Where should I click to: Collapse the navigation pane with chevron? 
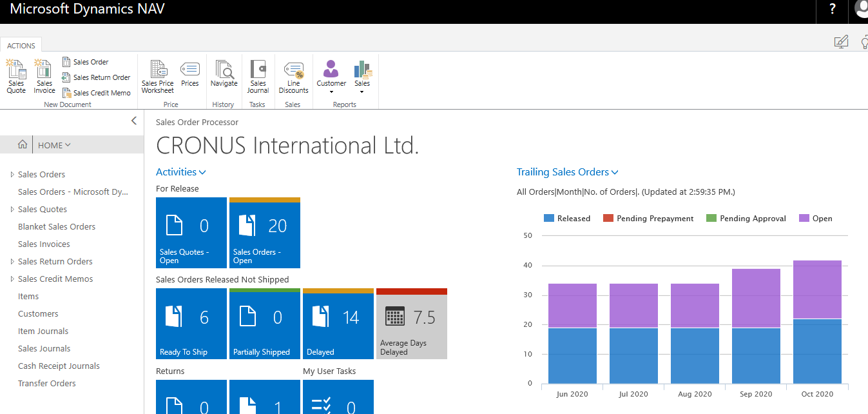point(134,121)
